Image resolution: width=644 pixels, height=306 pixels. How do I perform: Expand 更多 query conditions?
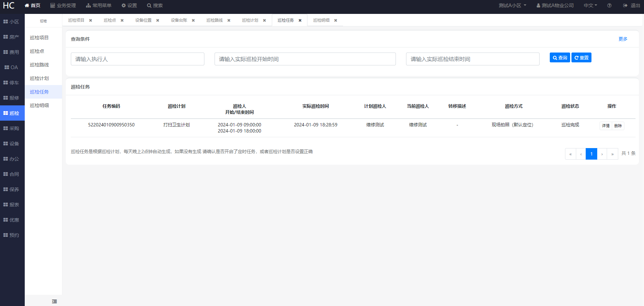click(623, 39)
